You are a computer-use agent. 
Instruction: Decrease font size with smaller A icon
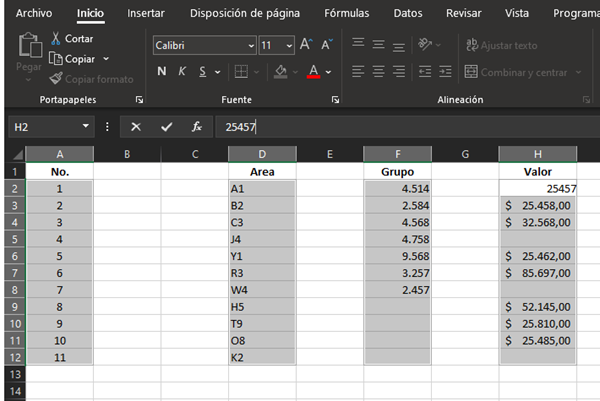point(326,45)
